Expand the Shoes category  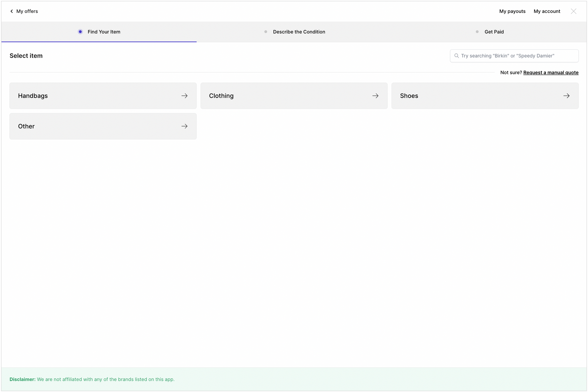485,96
